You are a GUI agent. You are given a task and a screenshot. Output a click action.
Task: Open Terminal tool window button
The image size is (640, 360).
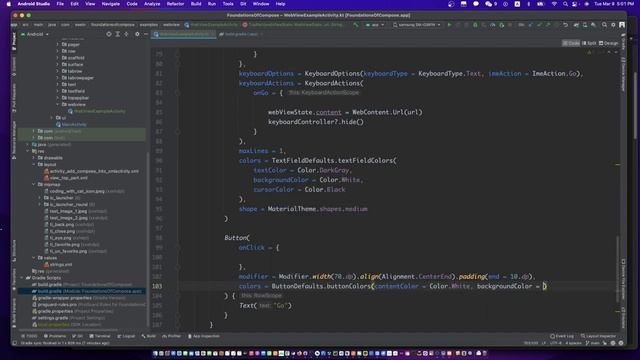pos(100,336)
